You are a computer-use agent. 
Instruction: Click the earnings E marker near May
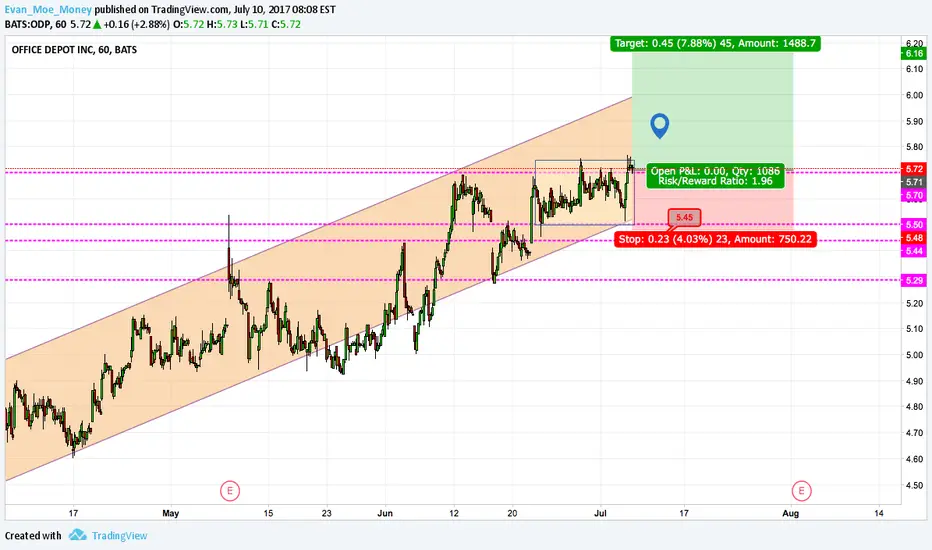pyautogui.click(x=230, y=491)
